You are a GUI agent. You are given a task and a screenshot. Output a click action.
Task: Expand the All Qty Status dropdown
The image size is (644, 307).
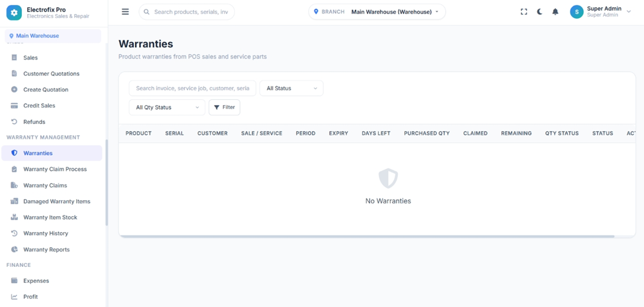167,107
